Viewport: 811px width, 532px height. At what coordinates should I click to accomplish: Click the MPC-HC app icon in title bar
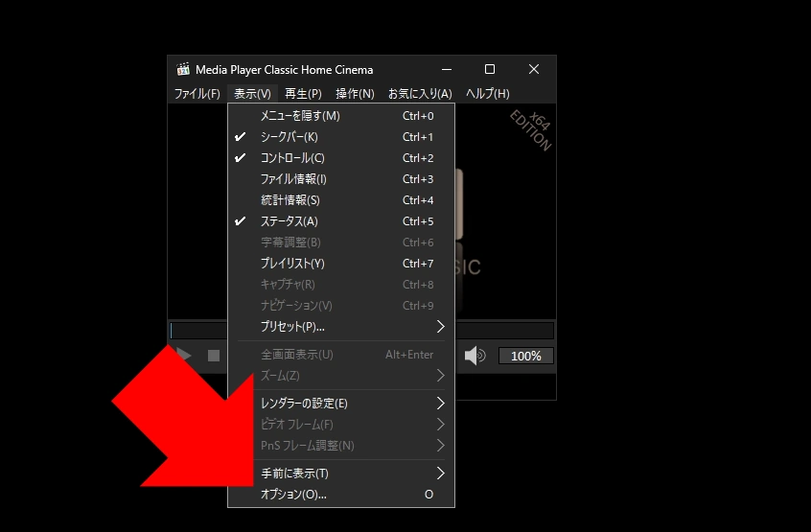coord(182,69)
